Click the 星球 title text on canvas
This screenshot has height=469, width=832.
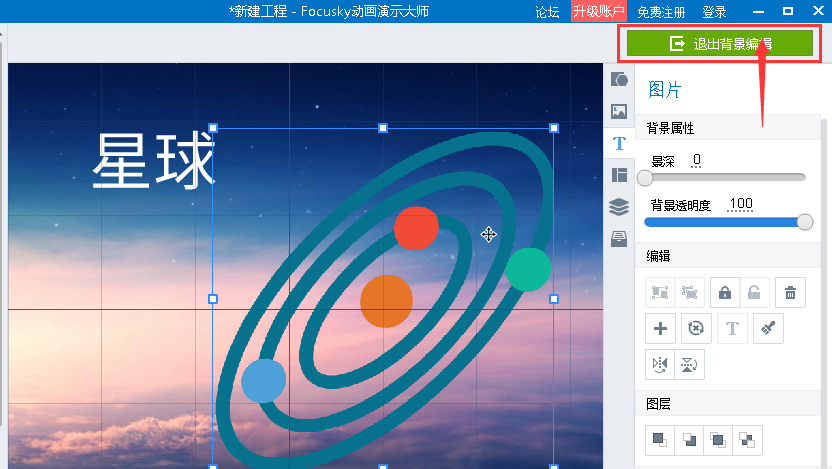tap(154, 161)
